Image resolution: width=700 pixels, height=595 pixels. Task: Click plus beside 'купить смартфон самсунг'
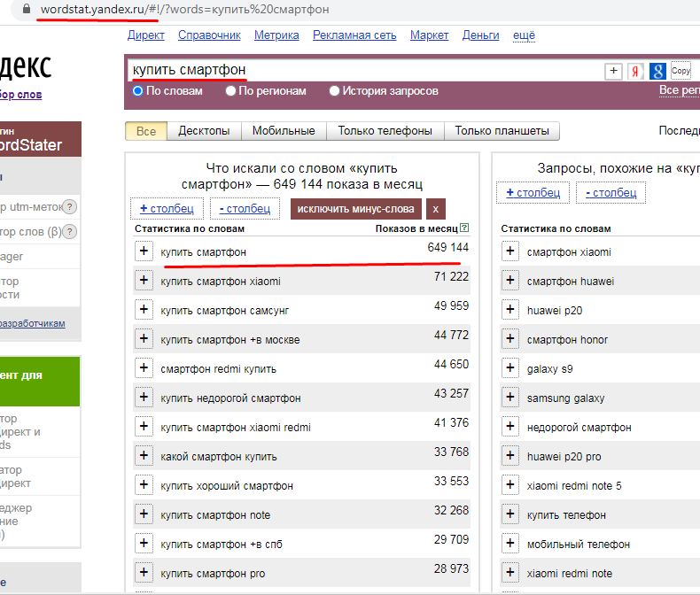(144, 310)
